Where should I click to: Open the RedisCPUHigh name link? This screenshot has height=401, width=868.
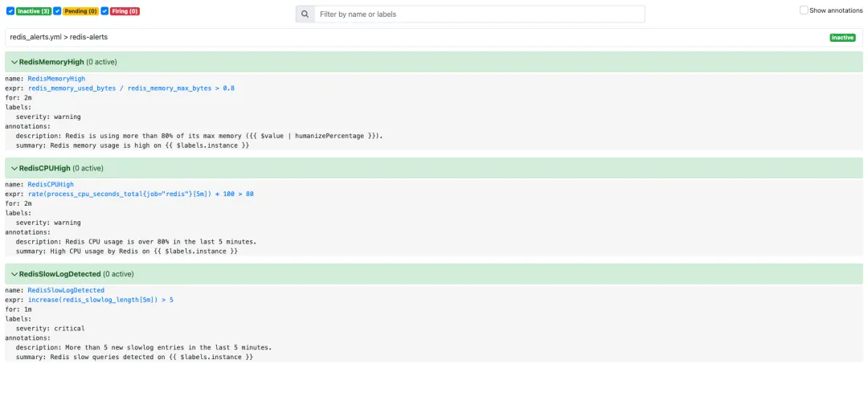point(51,185)
